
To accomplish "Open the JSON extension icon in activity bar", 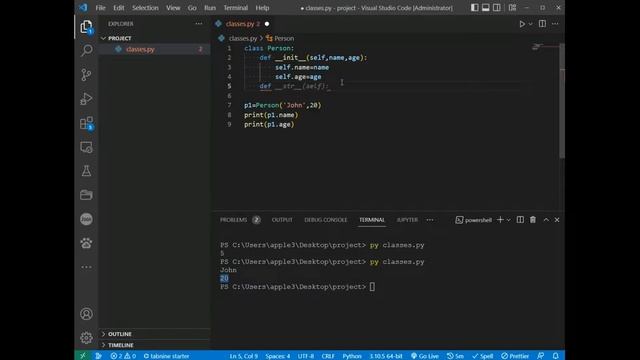I will point(86,219).
